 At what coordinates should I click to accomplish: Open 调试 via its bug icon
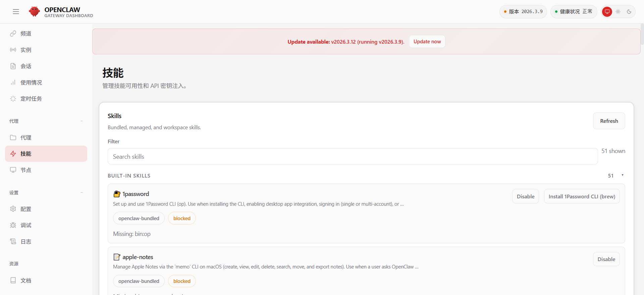coord(13,225)
